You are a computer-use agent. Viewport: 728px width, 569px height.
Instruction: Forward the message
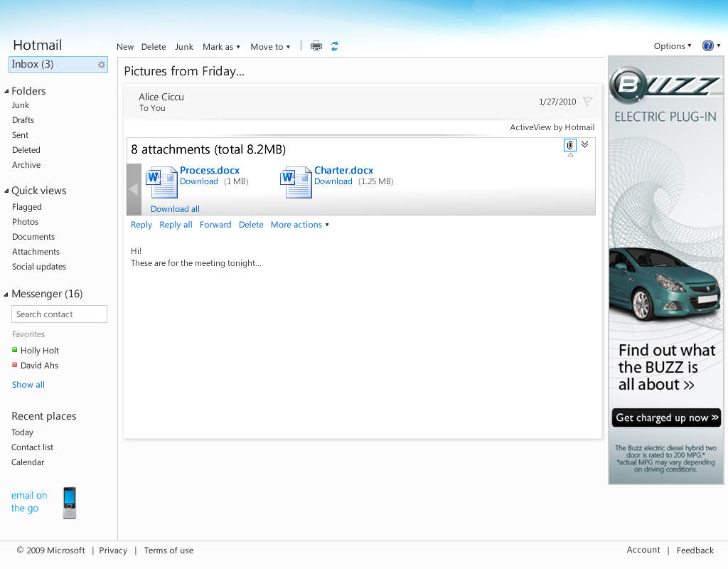point(215,225)
